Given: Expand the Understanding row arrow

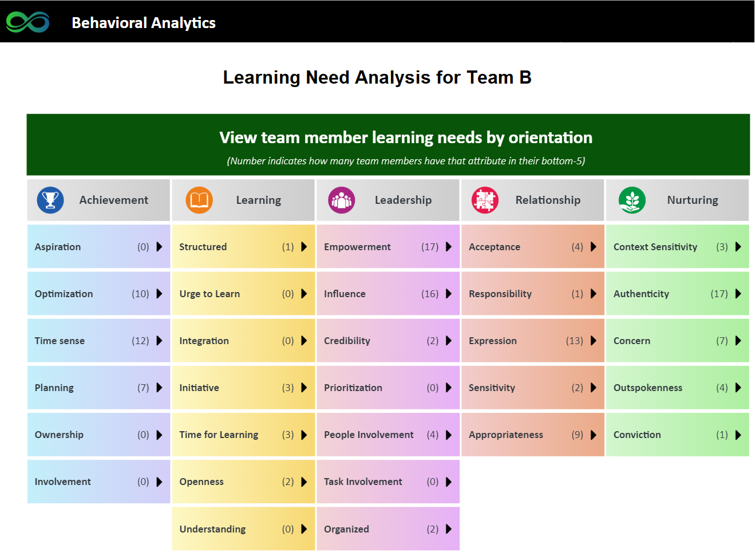Looking at the screenshot, I should click(304, 529).
